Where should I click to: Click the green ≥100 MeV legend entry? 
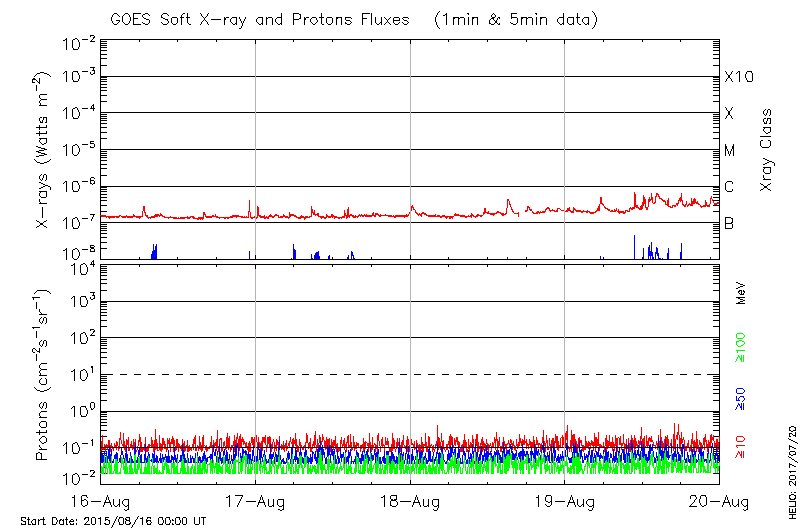(x=742, y=349)
